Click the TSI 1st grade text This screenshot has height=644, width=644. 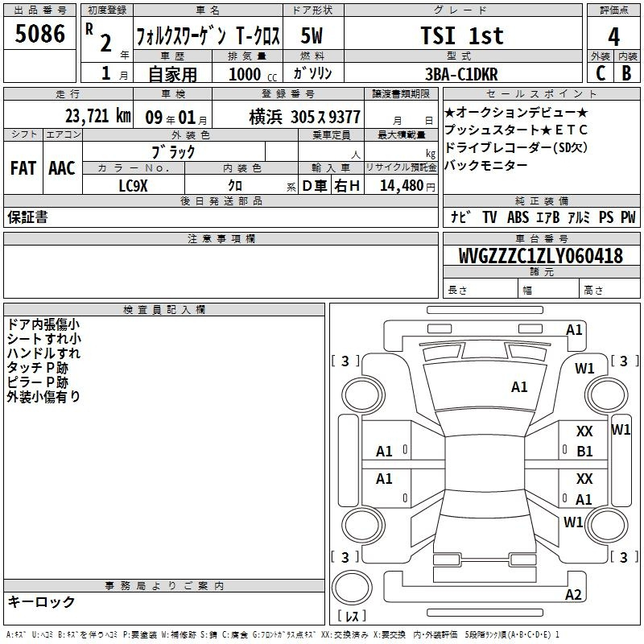point(461,35)
